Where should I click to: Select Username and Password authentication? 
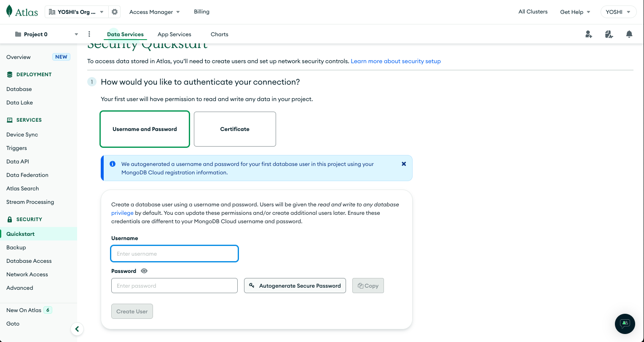point(145,129)
